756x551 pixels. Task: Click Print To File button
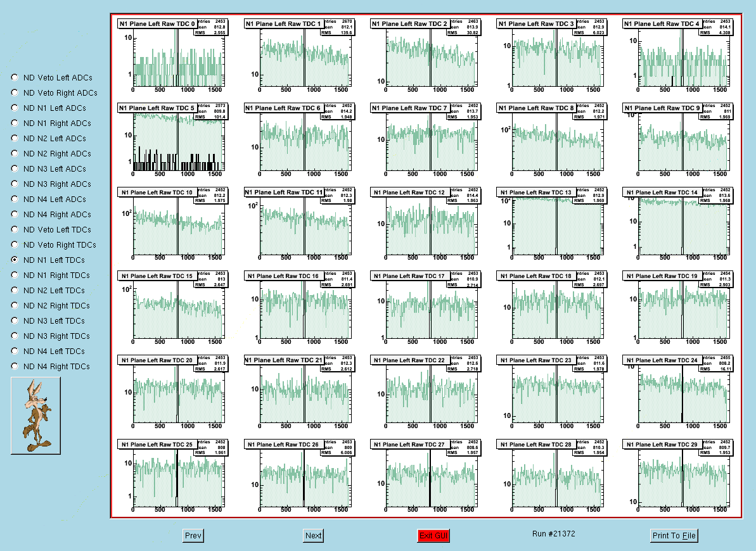(x=674, y=536)
